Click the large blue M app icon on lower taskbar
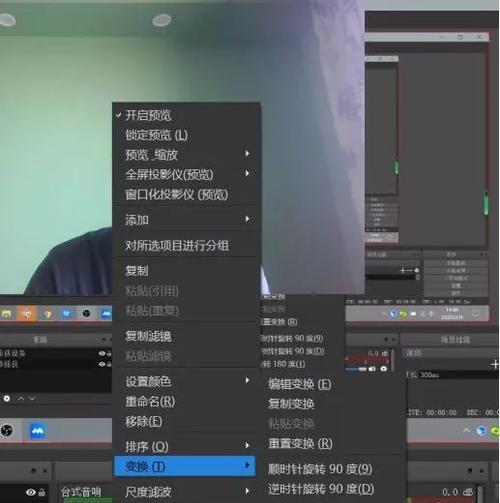This screenshot has height=503, width=500. coord(37,431)
